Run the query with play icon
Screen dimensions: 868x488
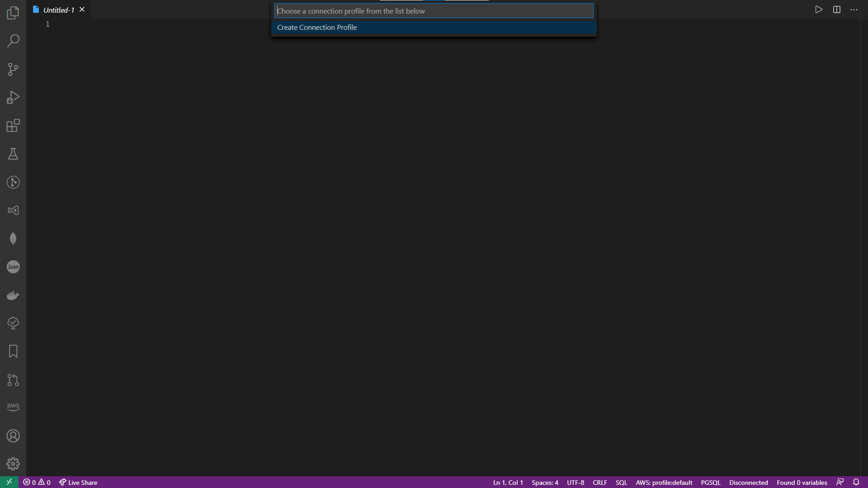[819, 9]
